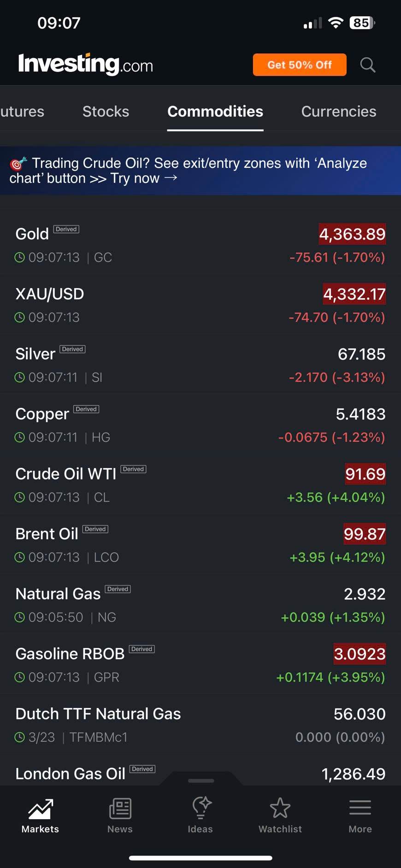Open the Dutch TTF Natural Gas row
The image size is (401, 868).
pyautogui.click(x=200, y=725)
